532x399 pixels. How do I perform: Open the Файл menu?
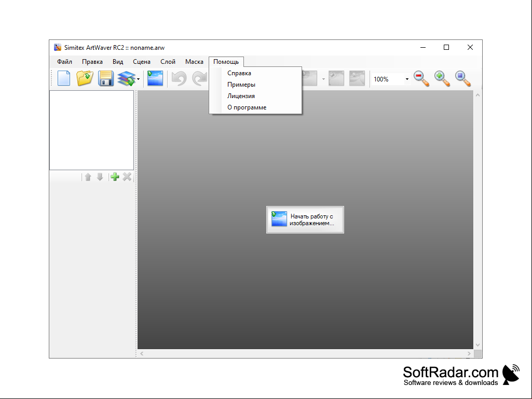64,62
